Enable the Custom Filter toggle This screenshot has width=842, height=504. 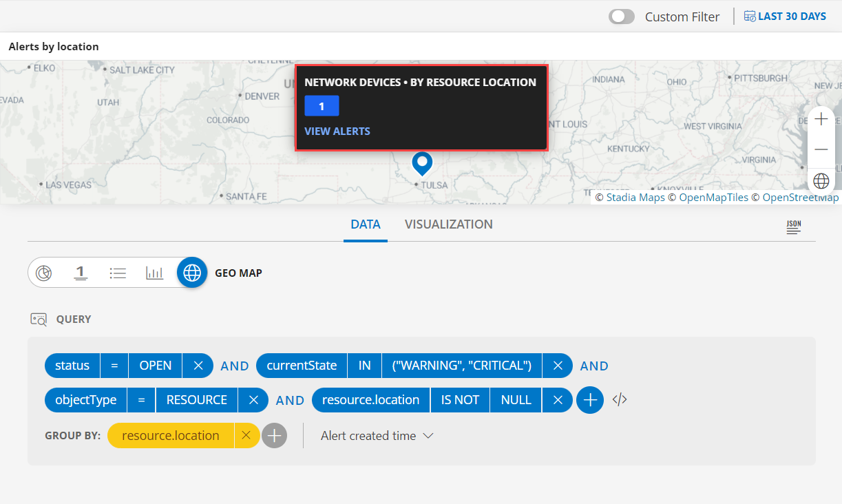click(x=621, y=16)
